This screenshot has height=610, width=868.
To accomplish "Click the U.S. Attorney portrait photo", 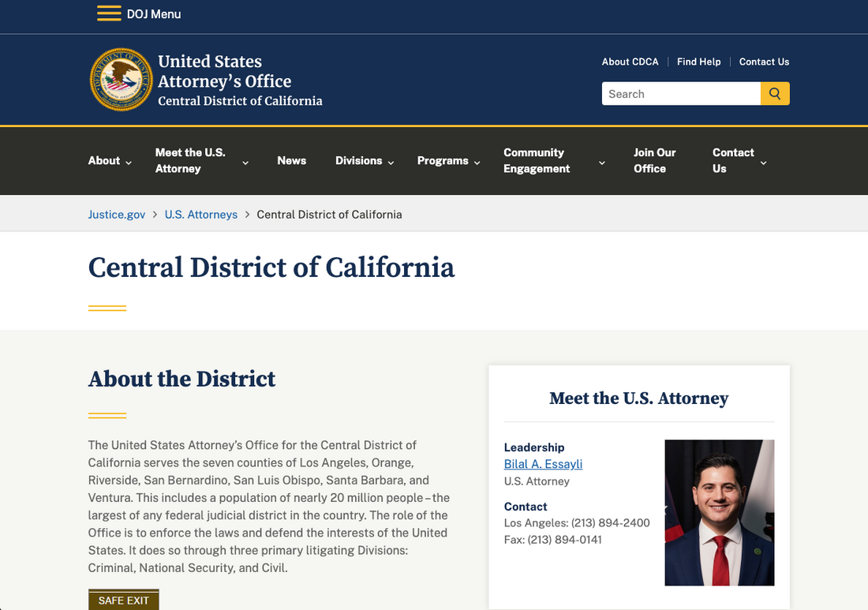I will pos(719,512).
